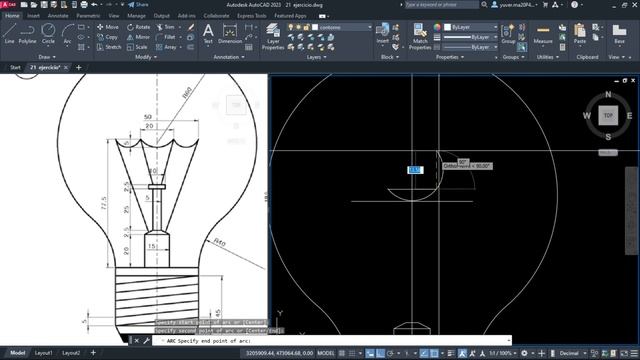This screenshot has width=640, height=360.
Task: Select the Arc tool
Action: coord(67,33)
